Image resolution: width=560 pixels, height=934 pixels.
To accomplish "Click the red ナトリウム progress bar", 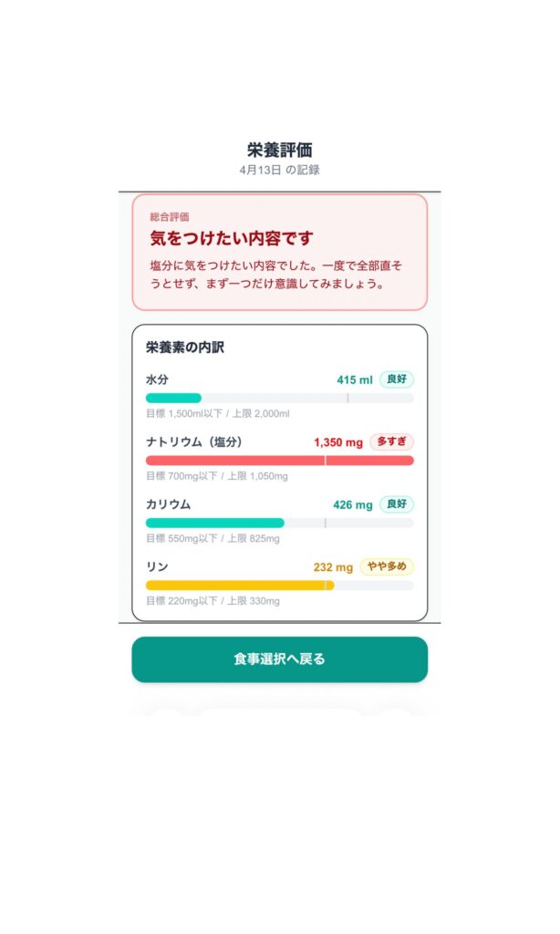I will pyautogui.click(x=279, y=461).
